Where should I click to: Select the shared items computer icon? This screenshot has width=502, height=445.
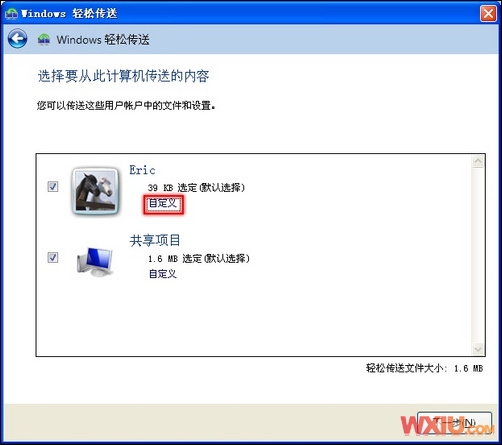pos(95,262)
